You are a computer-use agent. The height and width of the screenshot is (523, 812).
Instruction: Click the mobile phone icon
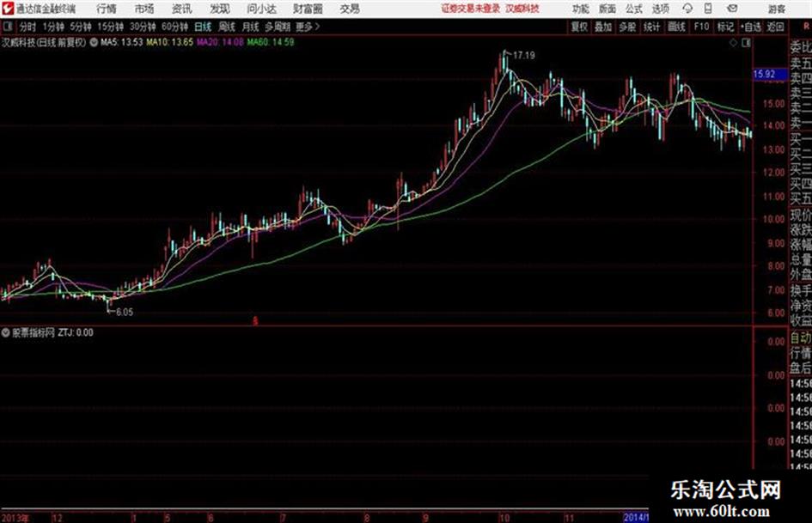[708, 9]
